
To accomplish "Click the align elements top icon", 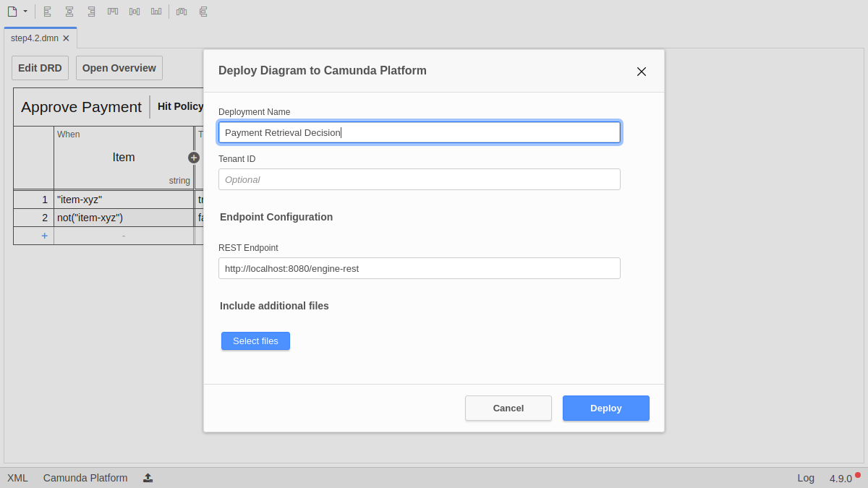I will (x=113, y=12).
